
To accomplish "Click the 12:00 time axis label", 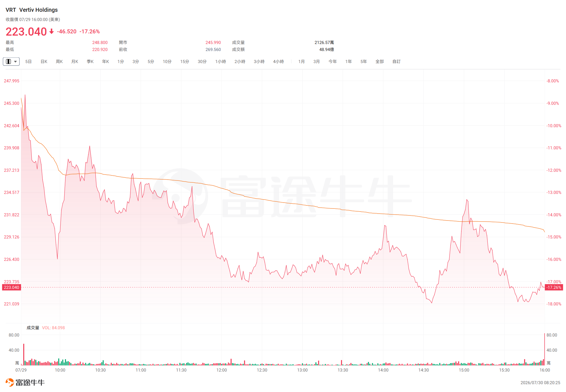I will tap(222, 370).
